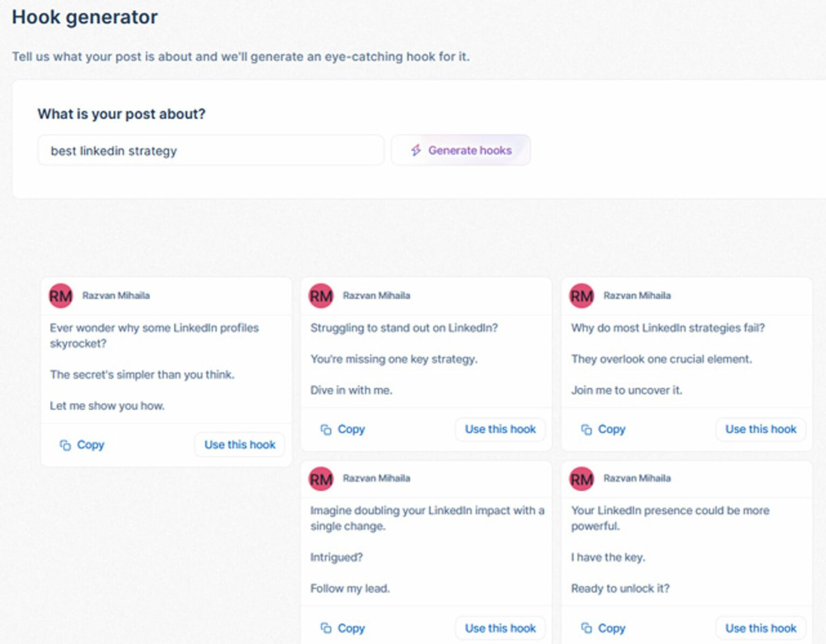The image size is (826, 644).
Task: Click the copy icon under the 'Your LinkedIn presence' hook
Action: [x=586, y=628]
